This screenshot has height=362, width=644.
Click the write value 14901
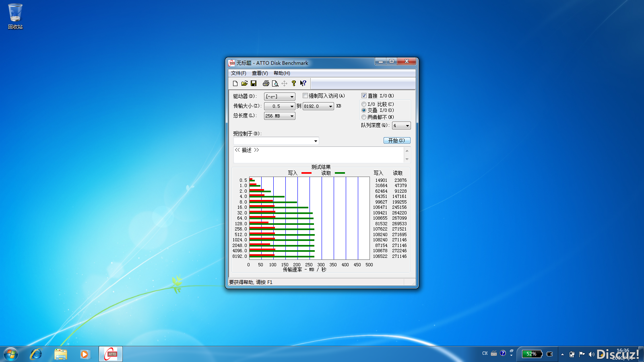pyautogui.click(x=381, y=180)
